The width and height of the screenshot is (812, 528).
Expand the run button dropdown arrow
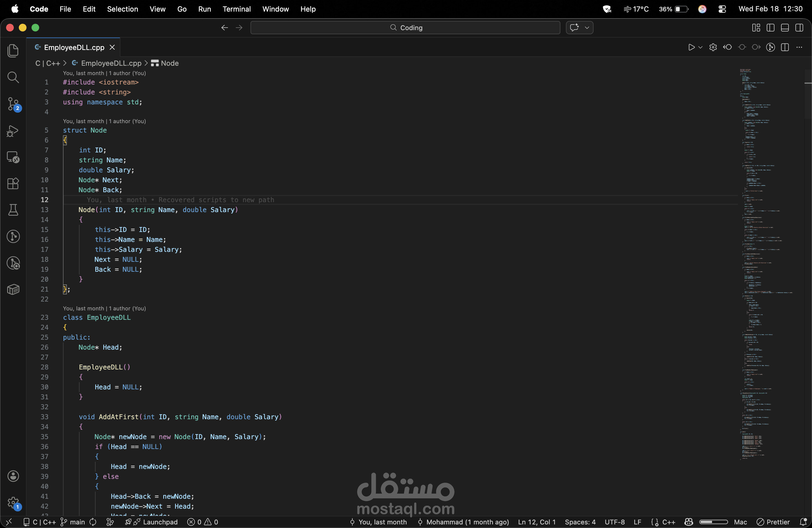coord(700,47)
